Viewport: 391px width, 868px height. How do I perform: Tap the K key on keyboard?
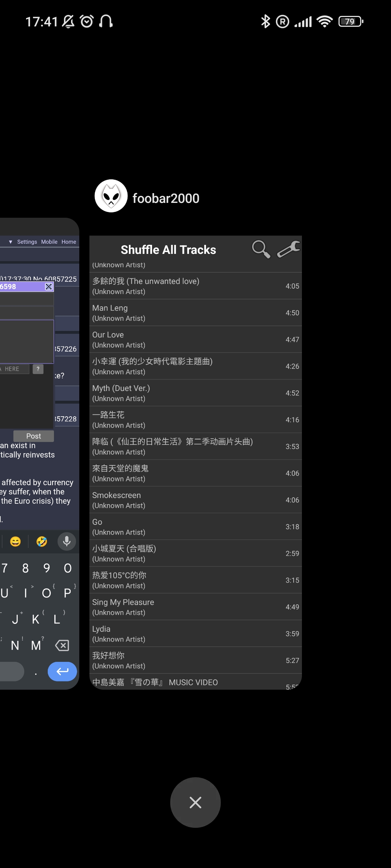35,619
